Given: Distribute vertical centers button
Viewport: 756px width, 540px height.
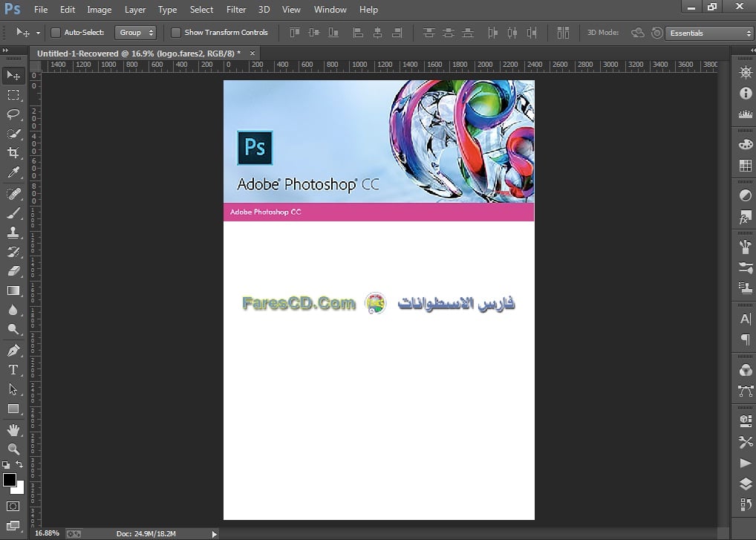Looking at the screenshot, I should click(449, 32).
